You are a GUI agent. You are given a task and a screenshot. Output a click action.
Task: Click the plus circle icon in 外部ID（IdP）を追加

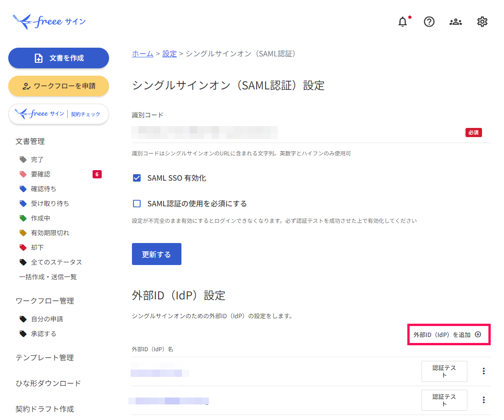click(x=478, y=334)
